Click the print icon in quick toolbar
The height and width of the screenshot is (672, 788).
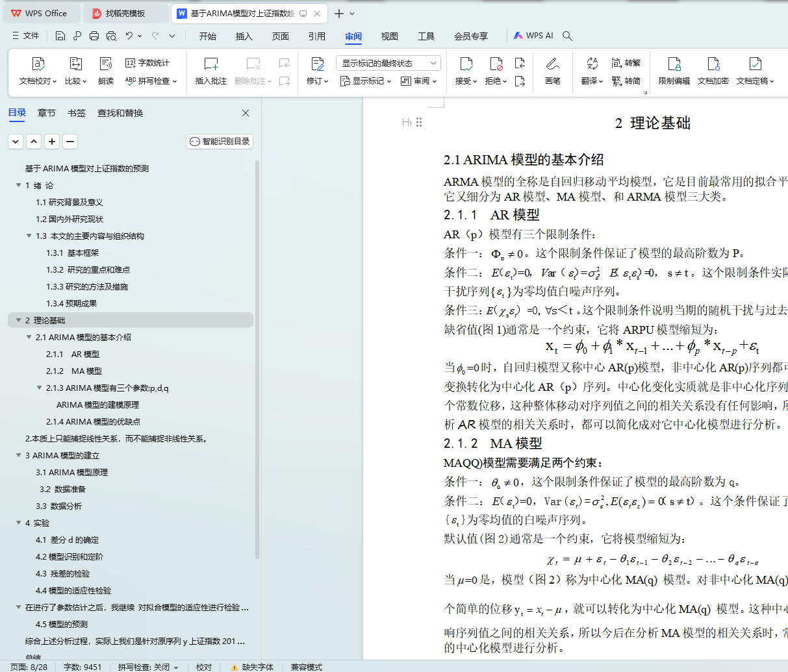coord(94,36)
